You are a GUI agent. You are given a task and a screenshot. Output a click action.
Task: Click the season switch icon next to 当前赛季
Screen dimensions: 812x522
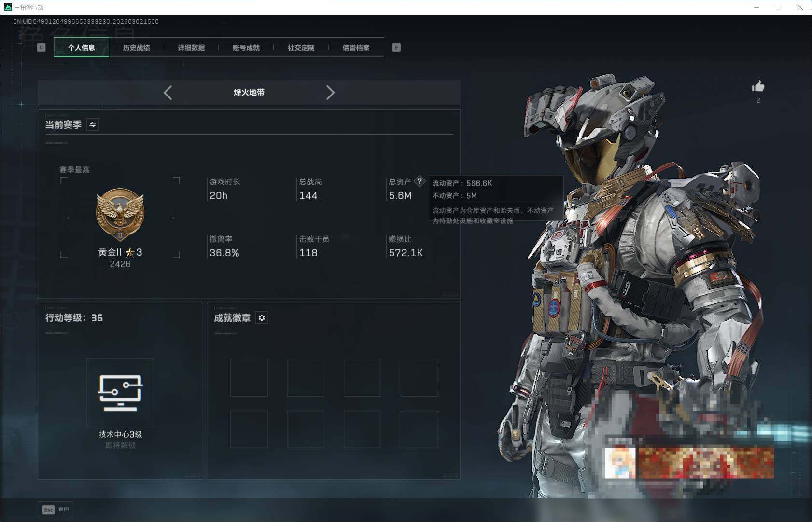pos(92,124)
